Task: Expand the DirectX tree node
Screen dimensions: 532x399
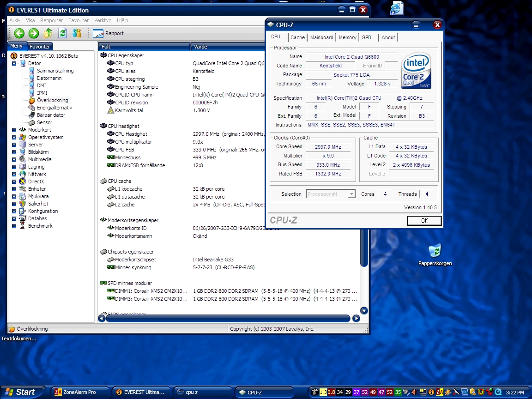Action: (x=14, y=182)
